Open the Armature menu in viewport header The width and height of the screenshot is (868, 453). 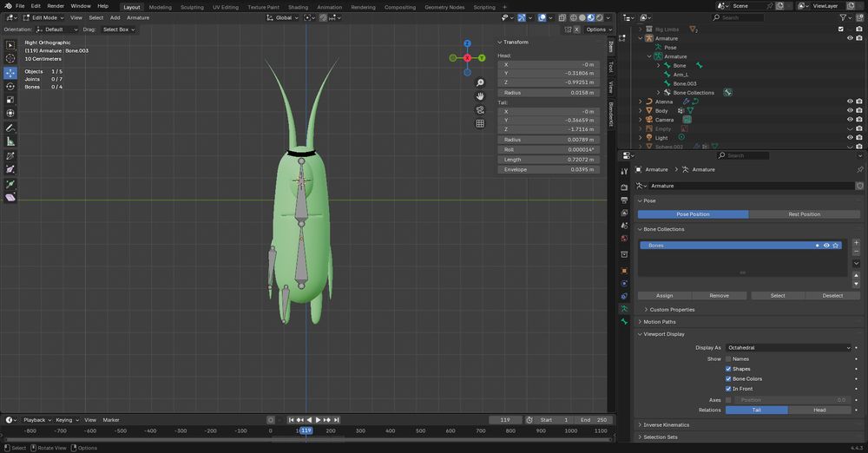click(x=138, y=17)
